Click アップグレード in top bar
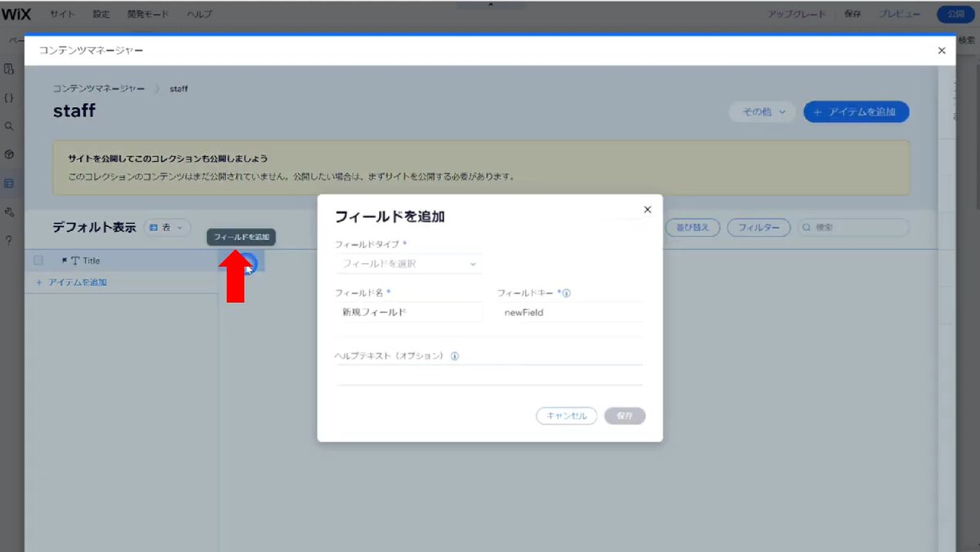Viewport: 980px width, 552px height. point(796,15)
